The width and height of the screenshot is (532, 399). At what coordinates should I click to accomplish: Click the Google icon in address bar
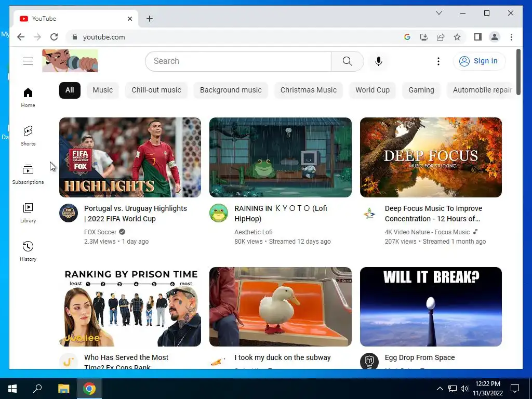pyautogui.click(x=407, y=37)
